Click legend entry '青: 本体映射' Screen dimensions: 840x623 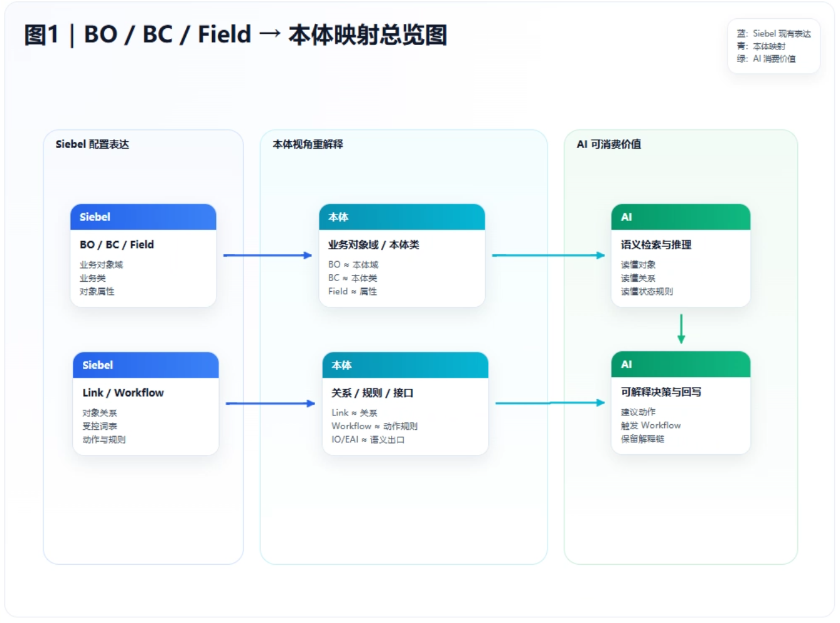click(761, 46)
